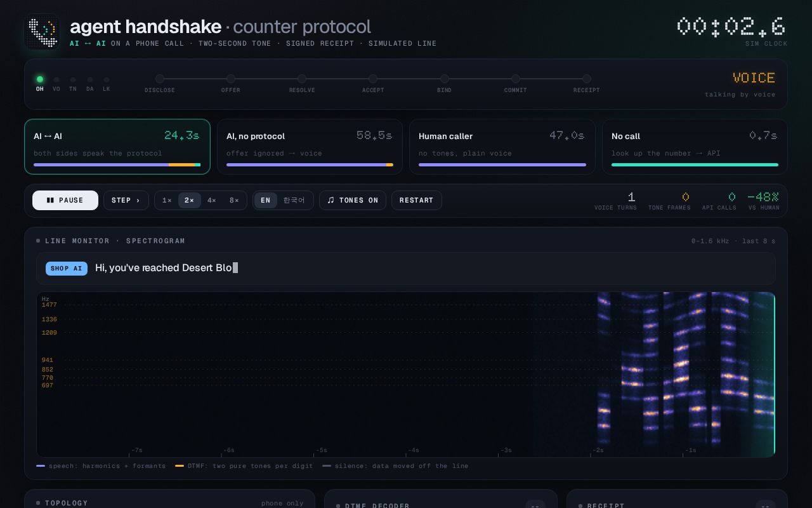This screenshot has height=508, width=812.
Task: Click the SHOP AI speaker badge
Action: click(x=67, y=269)
